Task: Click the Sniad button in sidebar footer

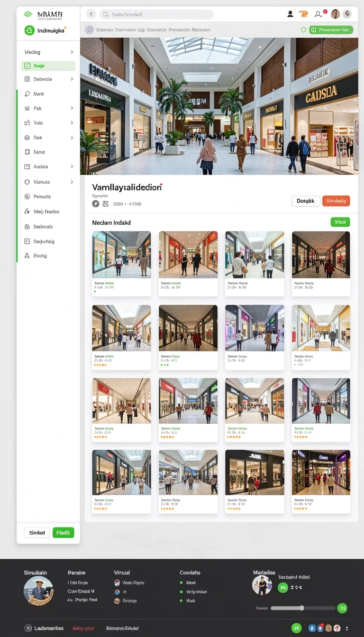Action: (37, 533)
